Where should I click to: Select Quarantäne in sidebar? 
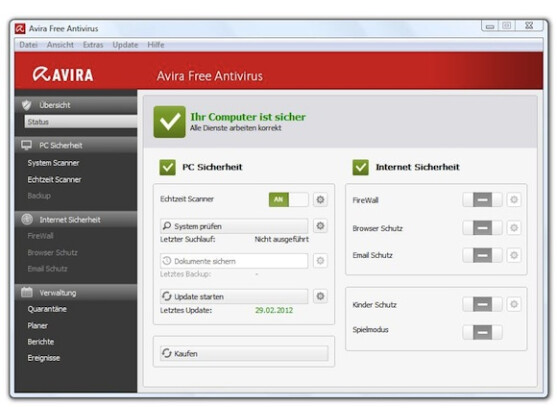tap(47, 309)
